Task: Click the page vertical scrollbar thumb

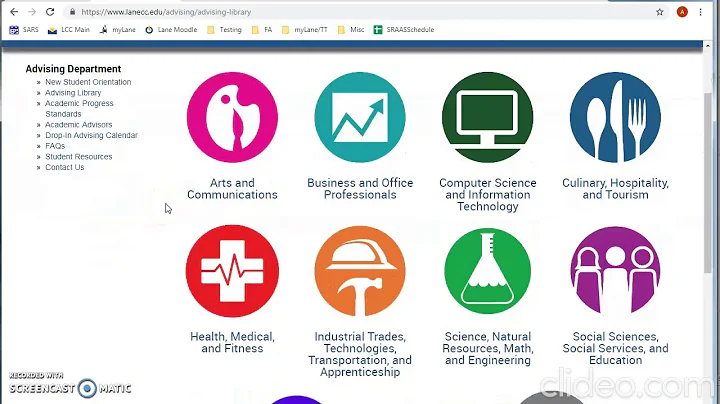Action: (x=708, y=184)
